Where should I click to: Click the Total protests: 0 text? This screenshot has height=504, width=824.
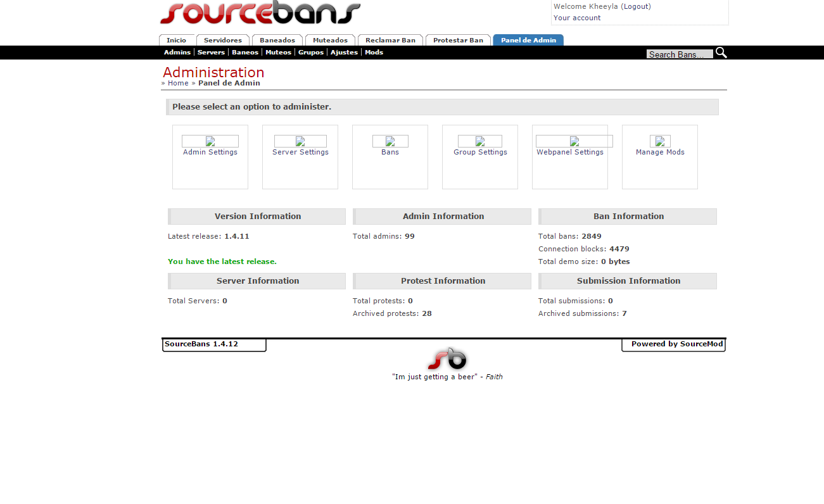coord(383,301)
